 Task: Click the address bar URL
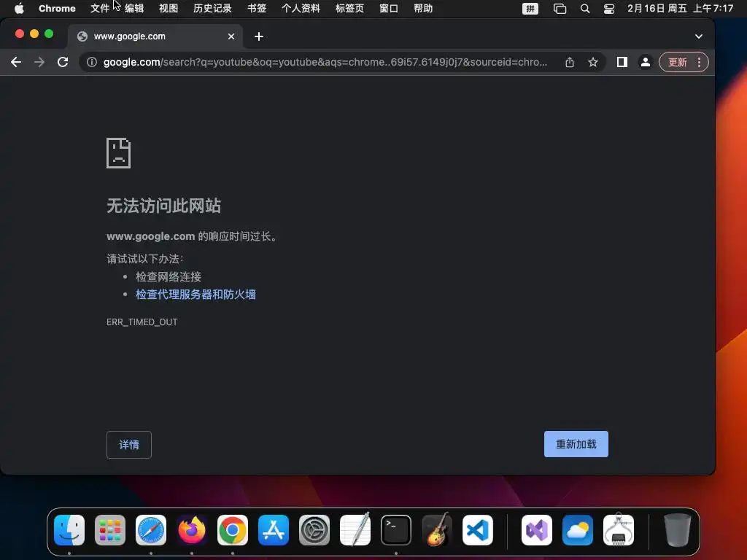(325, 62)
